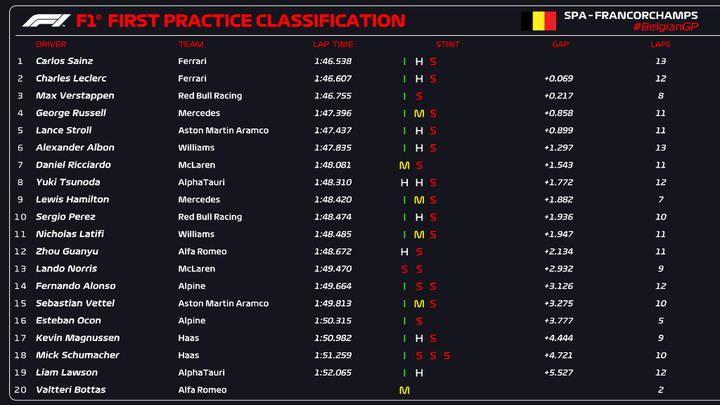The image size is (720, 405).
Task: Click the SPA-FRANCORCHAMPS title text
Action: pyautogui.click(x=631, y=15)
